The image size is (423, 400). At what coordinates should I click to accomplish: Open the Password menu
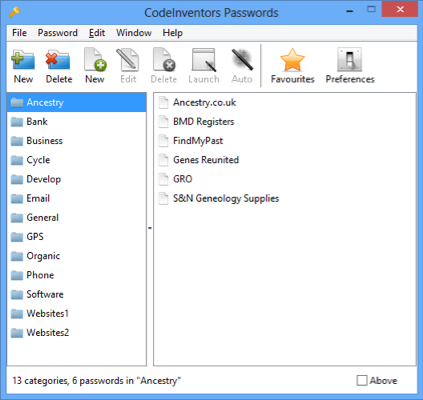pos(57,33)
